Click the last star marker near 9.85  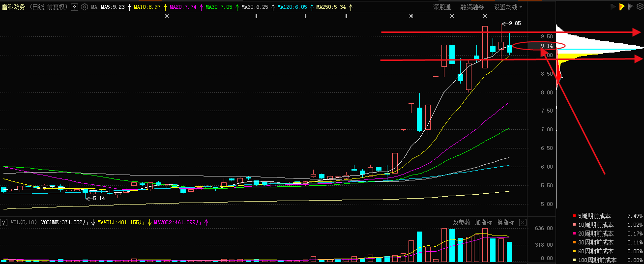(x=485, y=16)
